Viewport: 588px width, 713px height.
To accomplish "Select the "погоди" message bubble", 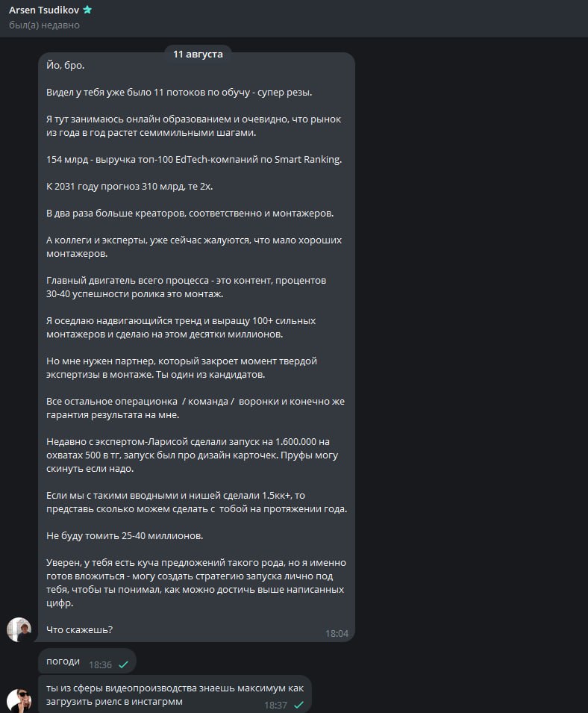I will tap(87, 661).
